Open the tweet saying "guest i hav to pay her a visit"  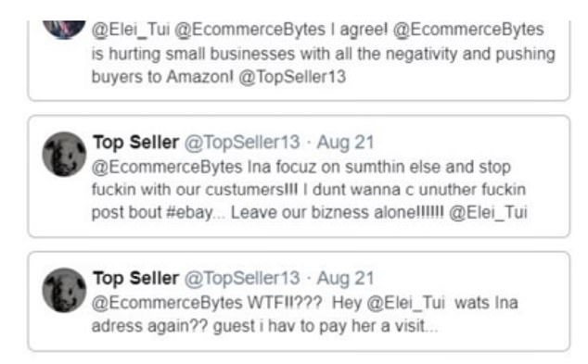coord(299,301)
